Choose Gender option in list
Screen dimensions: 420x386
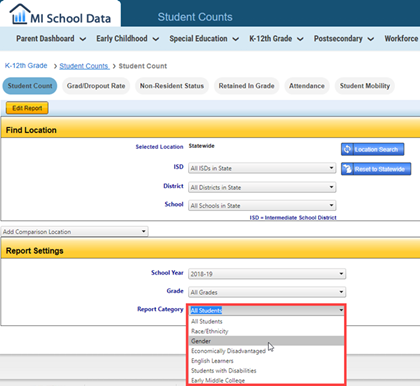(x=266, y=341)
